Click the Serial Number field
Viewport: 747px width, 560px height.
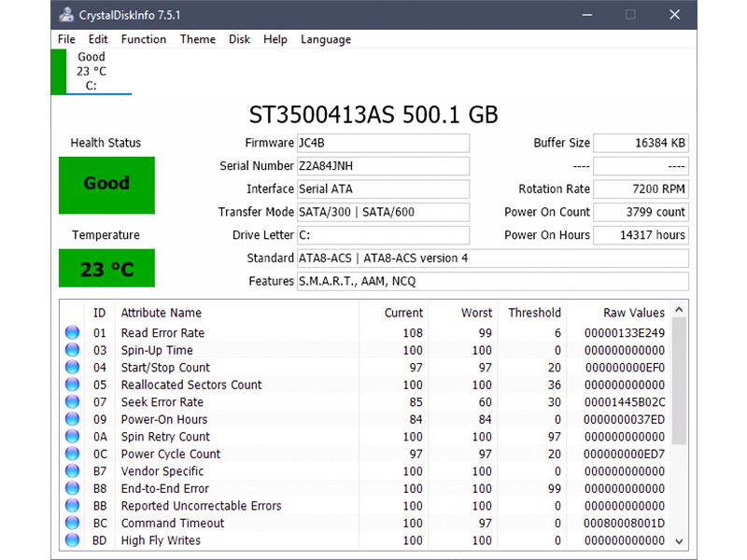[x=383, y=166]
